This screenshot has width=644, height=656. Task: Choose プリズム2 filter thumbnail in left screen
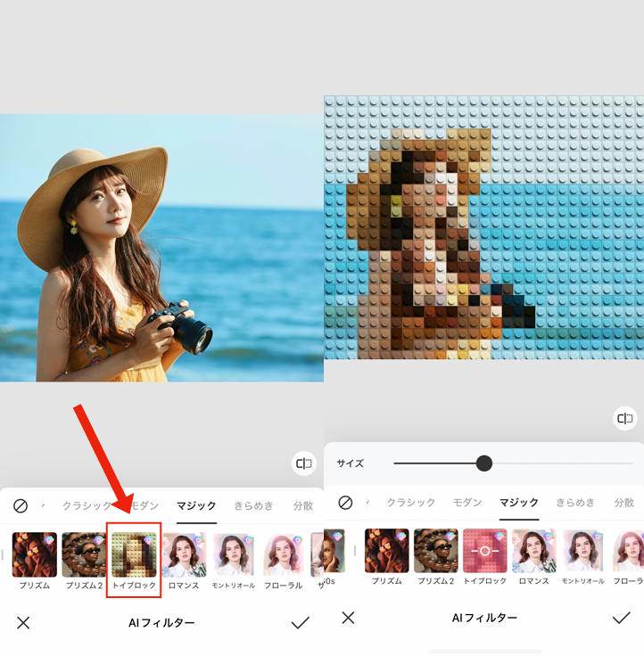pyautogui.click(x=84, y=554)
